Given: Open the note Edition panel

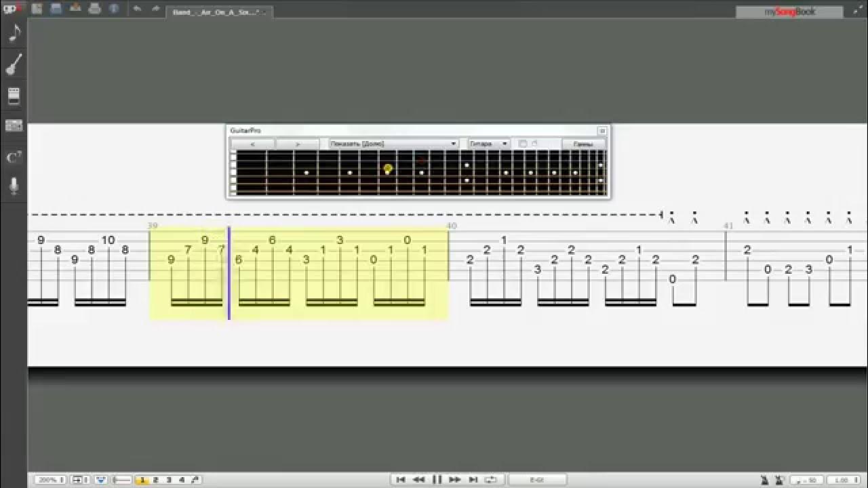Looking at the screenshot, I should point(14,33).
